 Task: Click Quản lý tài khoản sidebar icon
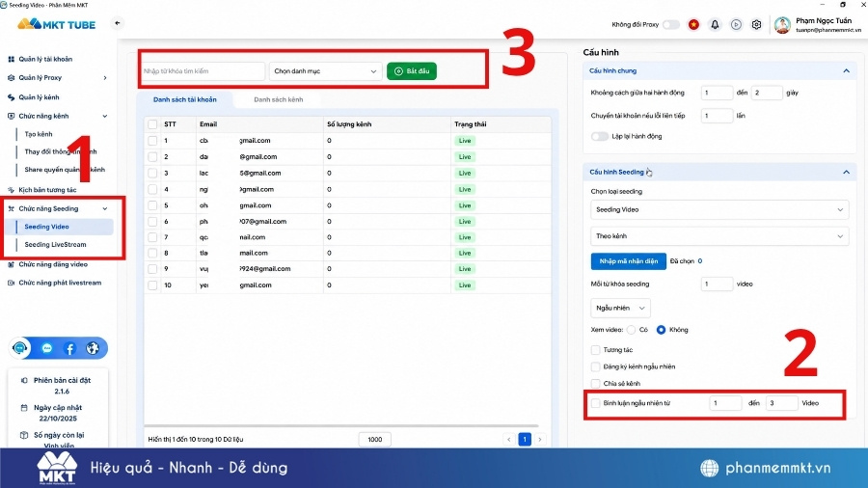[x=11, y=59]
